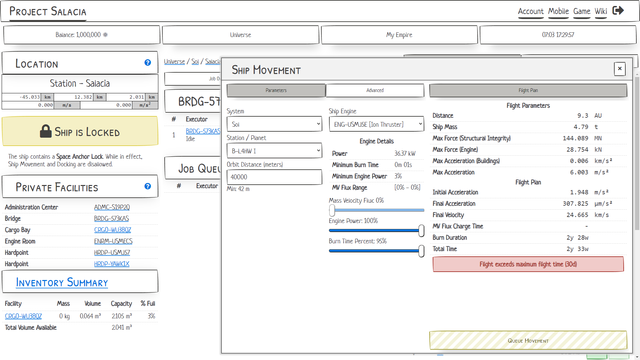
Task: Click the logout arrow icon
Action: [x=618, y=11]
